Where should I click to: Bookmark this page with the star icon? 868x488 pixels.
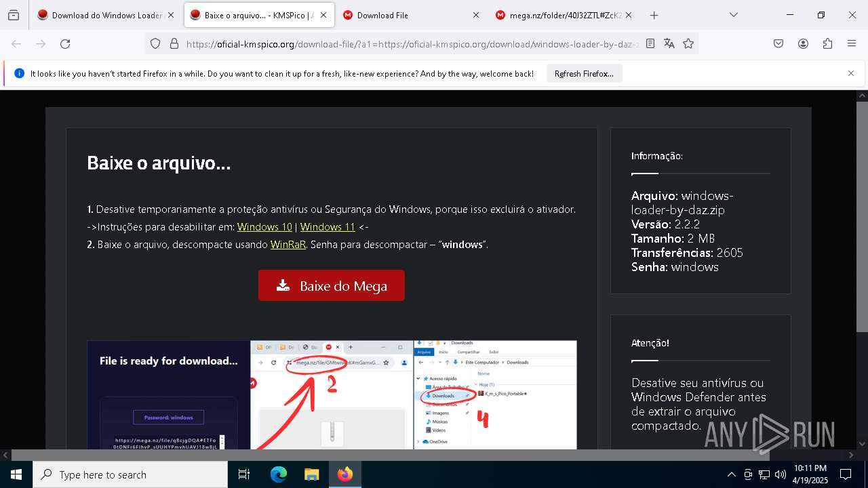[x=688, y=43]
